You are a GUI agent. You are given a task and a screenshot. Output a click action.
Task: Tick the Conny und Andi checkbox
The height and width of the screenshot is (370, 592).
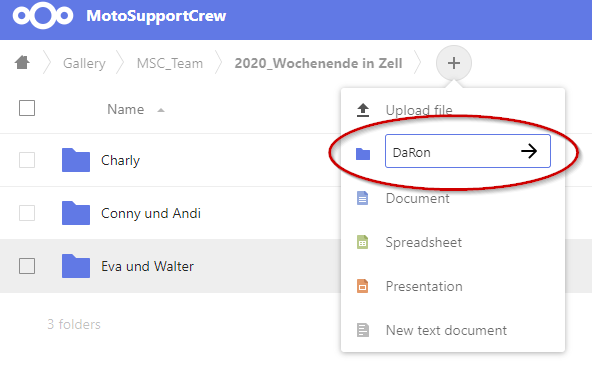pos(27,213)
